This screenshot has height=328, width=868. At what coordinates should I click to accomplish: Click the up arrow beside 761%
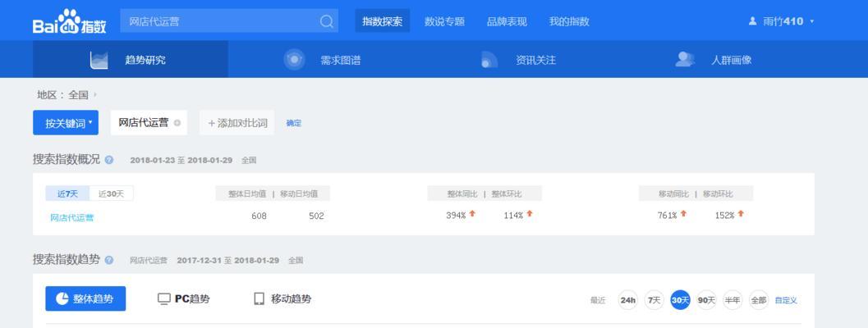point(683,213)
